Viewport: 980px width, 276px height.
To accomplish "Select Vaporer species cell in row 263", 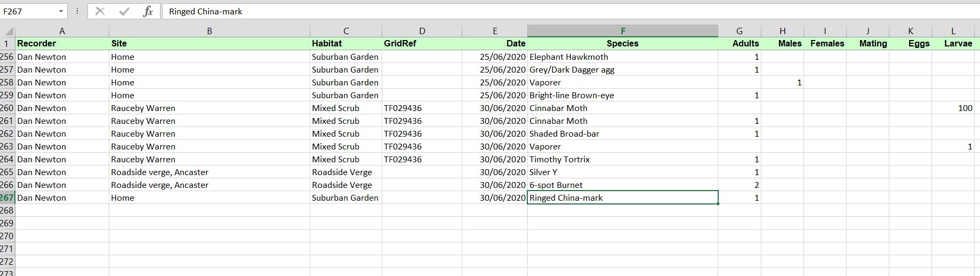I will click(623, 146).
